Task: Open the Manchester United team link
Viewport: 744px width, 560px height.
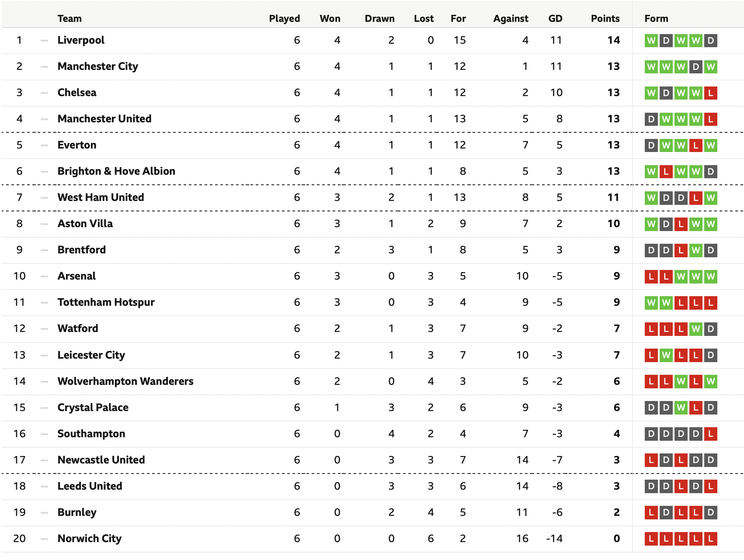Action: click(x=104, y=119)
